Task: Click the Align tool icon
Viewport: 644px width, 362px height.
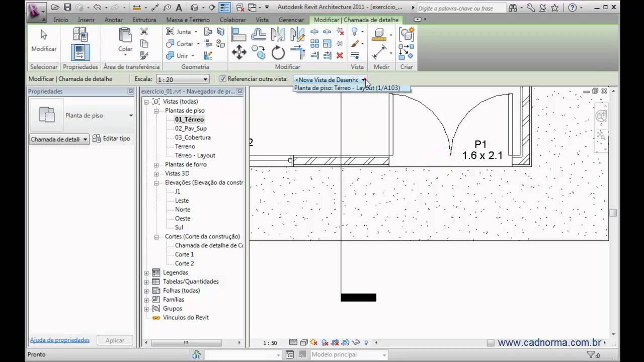Action: (239, 34)
